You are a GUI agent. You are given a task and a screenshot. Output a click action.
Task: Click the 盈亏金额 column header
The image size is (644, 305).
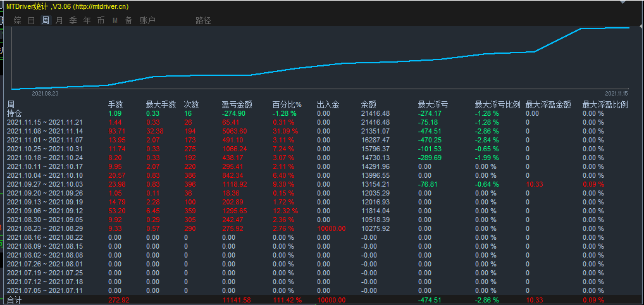237,105
